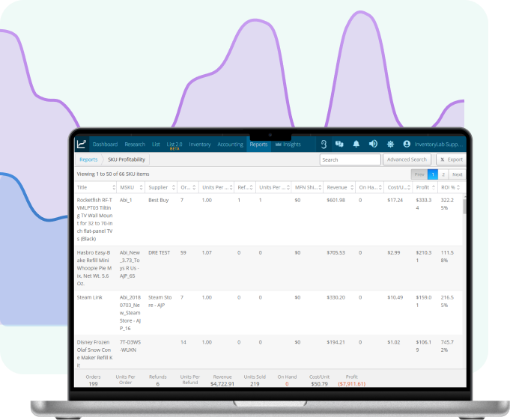Sort by the On Hand column
510x420 pixels.
click(x=369, y=188)
